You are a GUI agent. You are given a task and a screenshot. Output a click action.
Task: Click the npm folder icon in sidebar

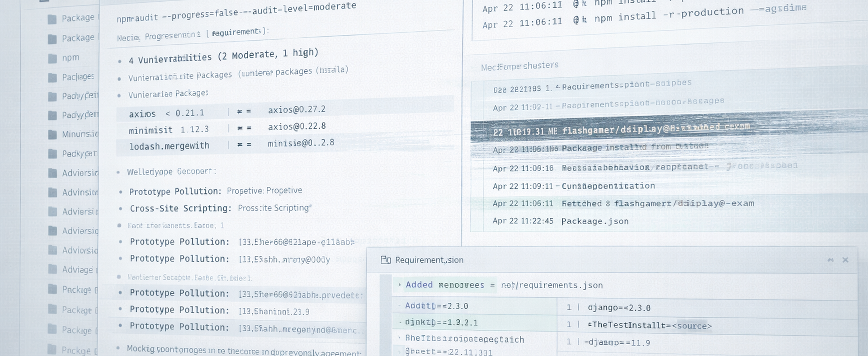point(52,58)
